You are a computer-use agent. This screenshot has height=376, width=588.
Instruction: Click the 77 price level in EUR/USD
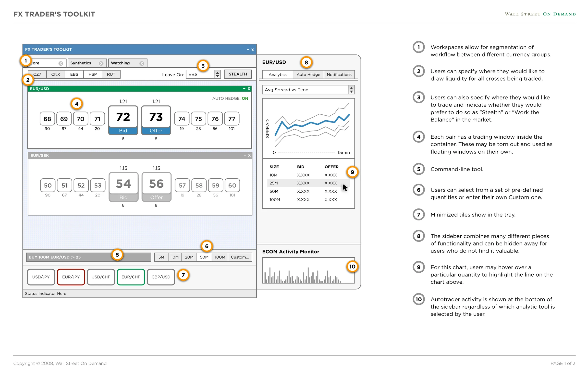coord(232,119)
